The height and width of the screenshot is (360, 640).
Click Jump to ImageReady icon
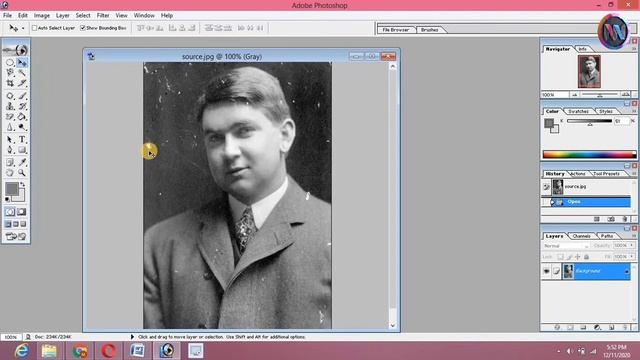(16, 236)
